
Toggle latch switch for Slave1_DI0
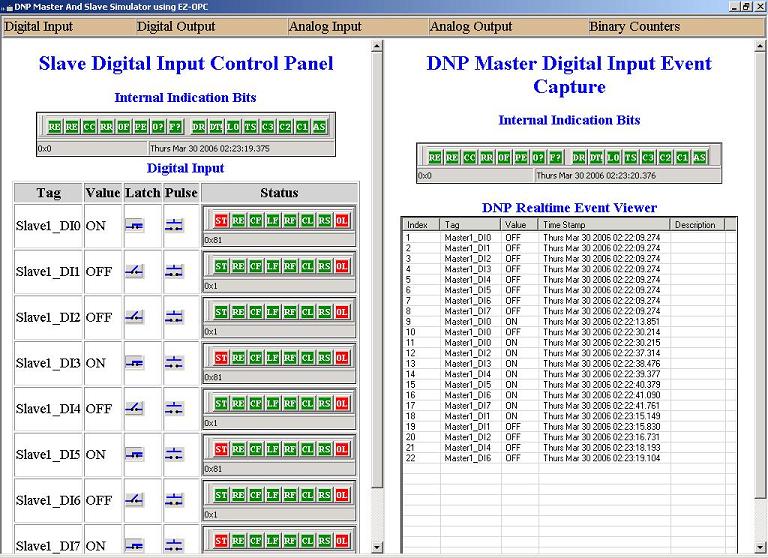click(x=134, y=225)
